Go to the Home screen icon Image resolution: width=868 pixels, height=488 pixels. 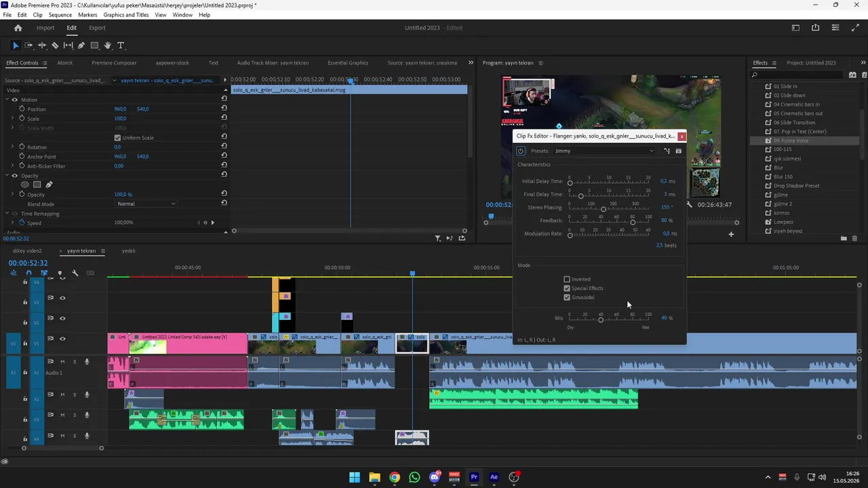pos(18,28)
